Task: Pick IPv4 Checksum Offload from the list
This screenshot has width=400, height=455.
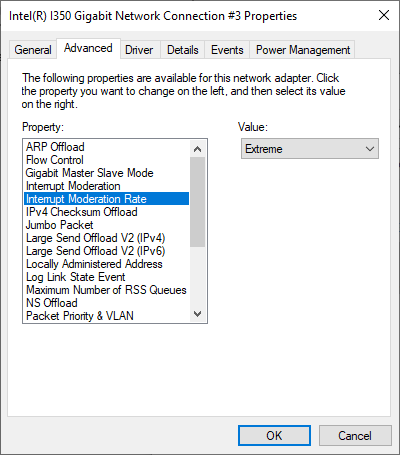Action: pos(106,212)
